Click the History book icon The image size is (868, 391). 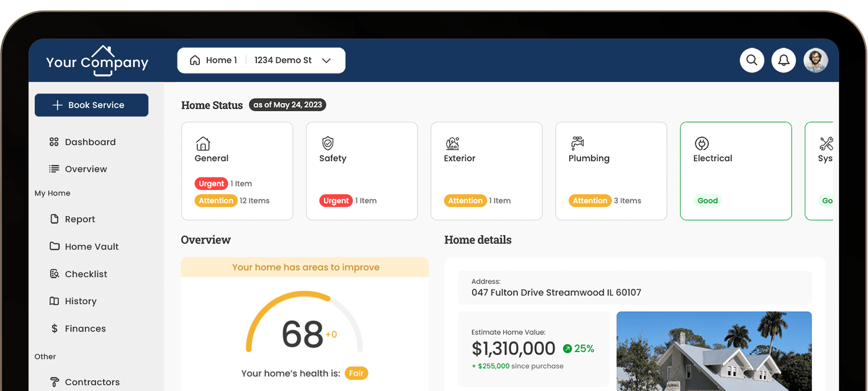coord(54,301)
